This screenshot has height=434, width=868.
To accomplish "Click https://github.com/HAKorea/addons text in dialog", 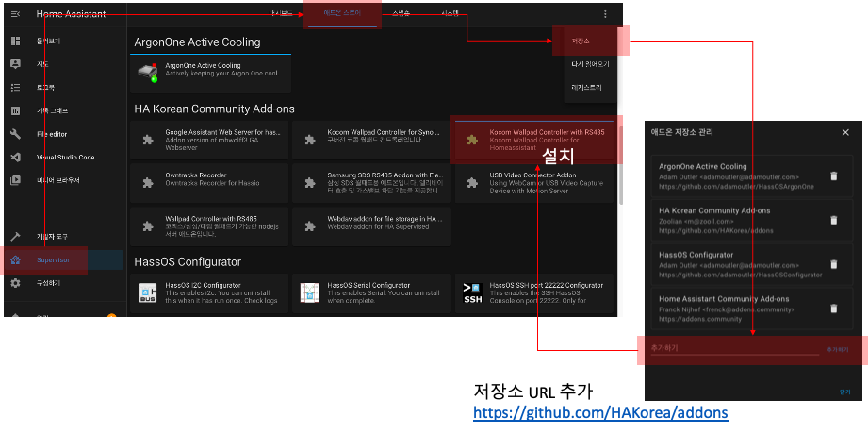I will (715, 230).
